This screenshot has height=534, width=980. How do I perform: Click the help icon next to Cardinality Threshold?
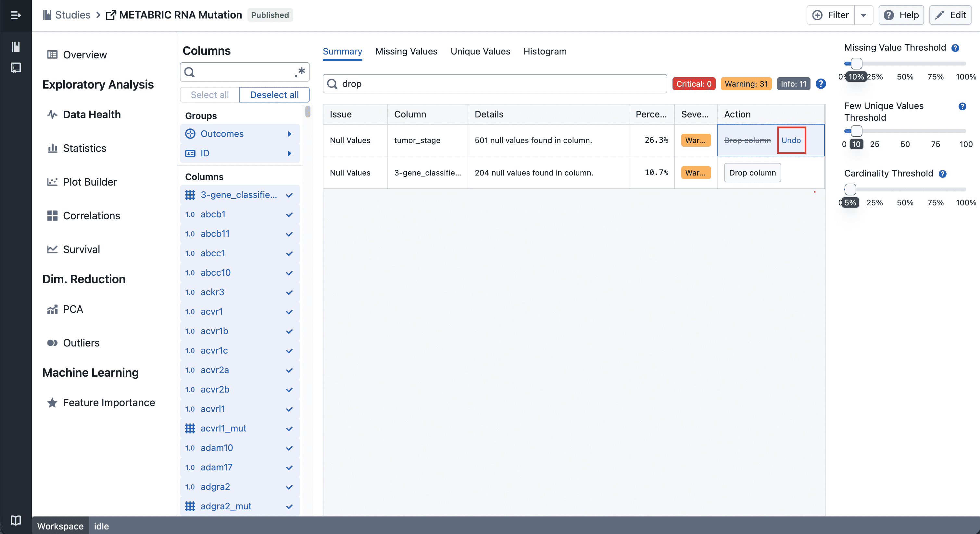(942, 174)
